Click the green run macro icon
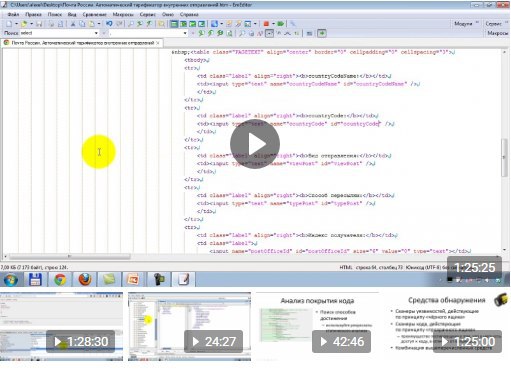Screen dimensions: 511x379 tap(281, 24)
